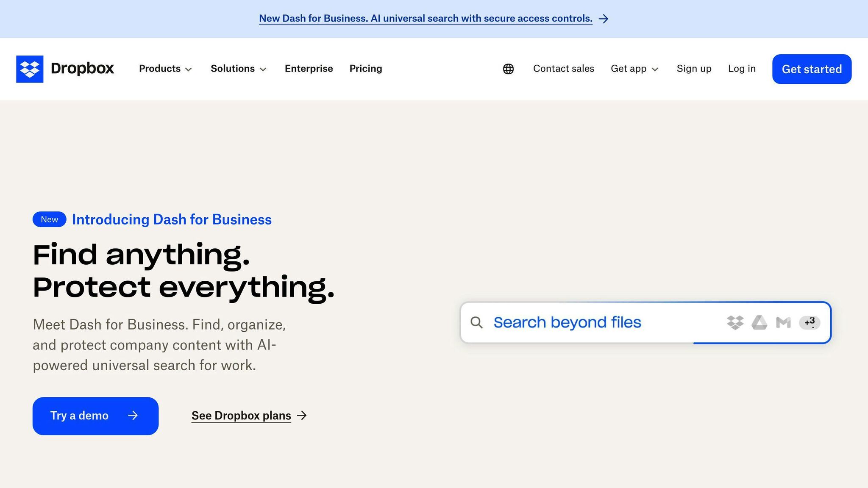Click the Log in link

(x=742, y=69)
